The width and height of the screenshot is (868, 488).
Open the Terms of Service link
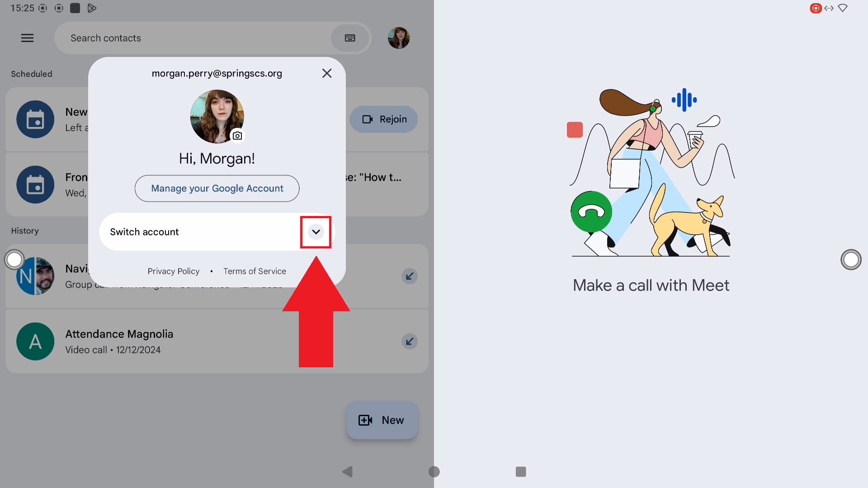coord(255,271)
